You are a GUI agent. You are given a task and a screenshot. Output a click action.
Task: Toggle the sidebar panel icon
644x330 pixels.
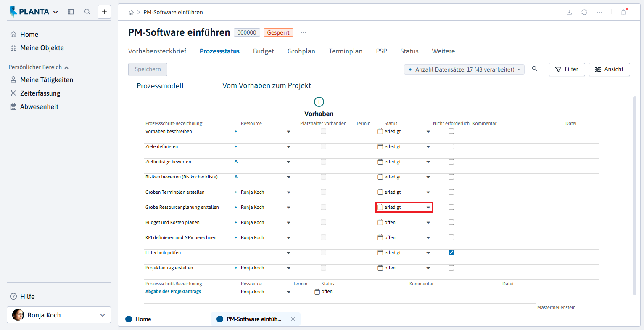[x=71, y=12]
